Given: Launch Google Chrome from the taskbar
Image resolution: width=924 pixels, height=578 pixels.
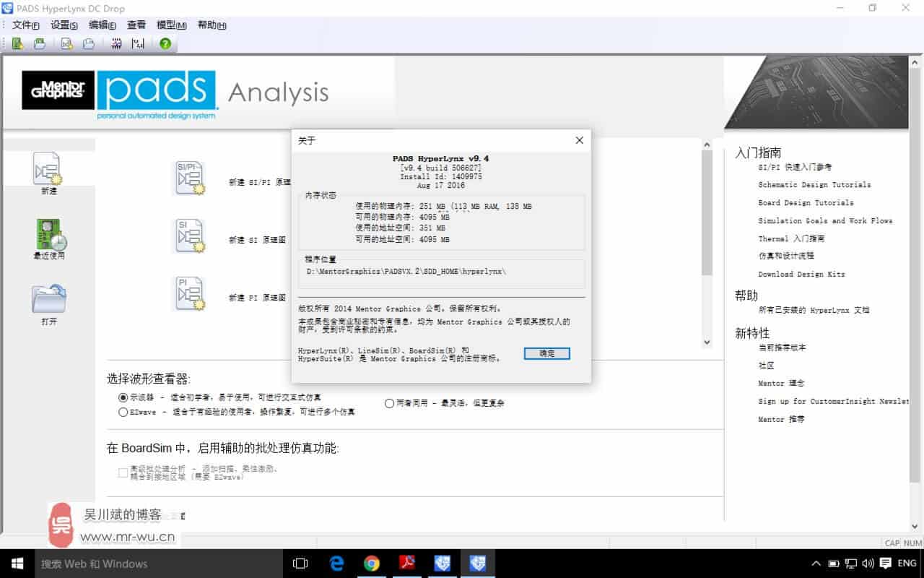Looking at the screenshot, I should pos(372,564).
